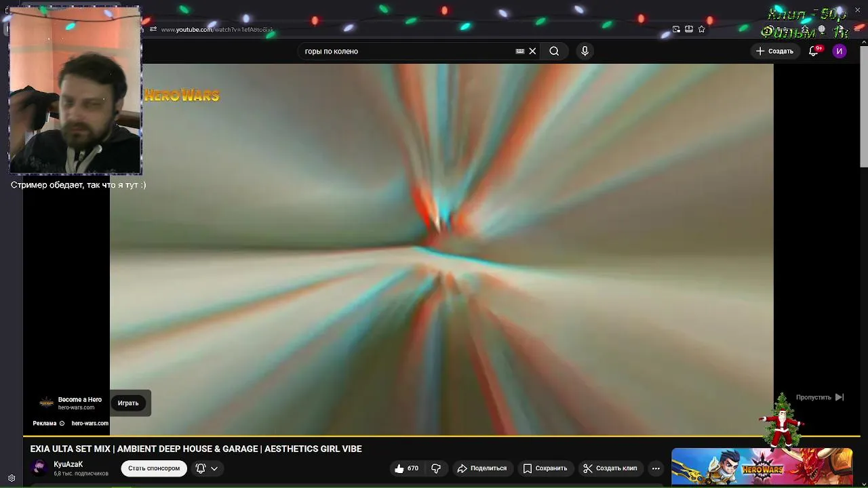Open the KyuAzaK channel name
The width and height of the screenshot is (868, 488).
[68, 464]
